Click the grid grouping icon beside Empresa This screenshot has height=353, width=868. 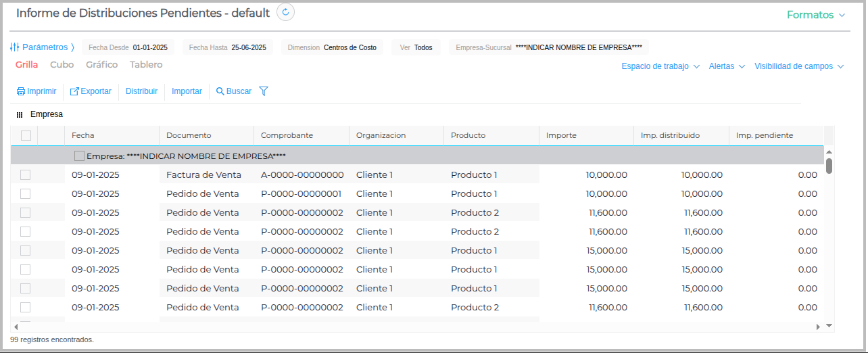(x=20, y=115)
